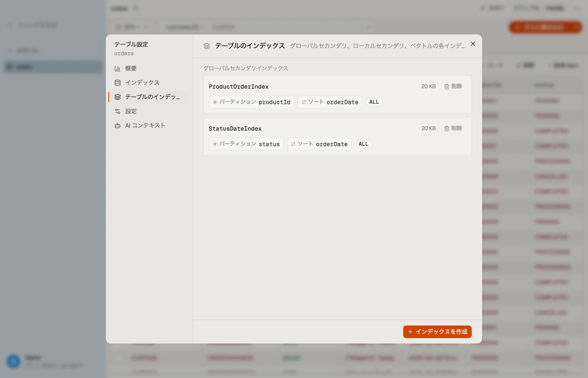Click the hash icon in the status chip
The image size is (588, 378).
click(x=215, y=144)
